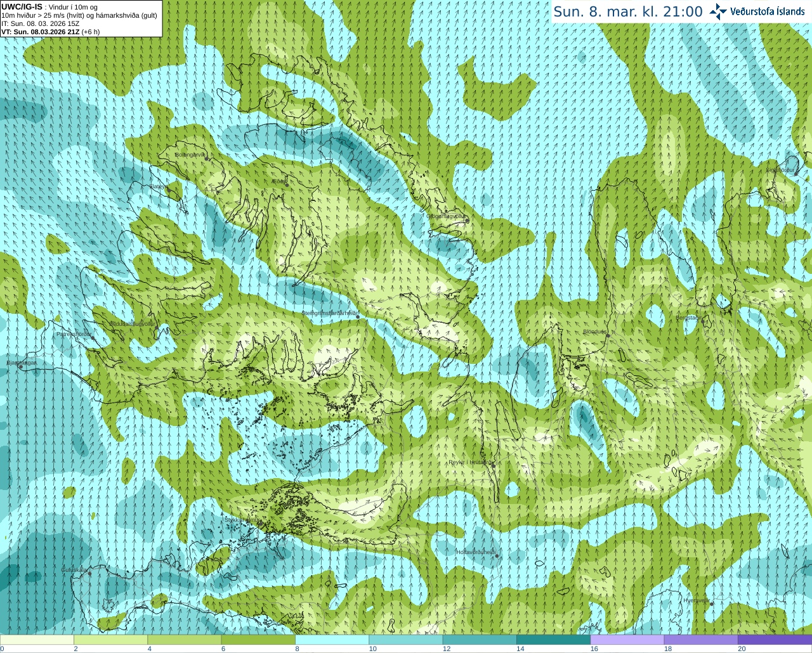Click the legend value 16
This screenshot has width=812, height=653.
[x=594, y=649]
